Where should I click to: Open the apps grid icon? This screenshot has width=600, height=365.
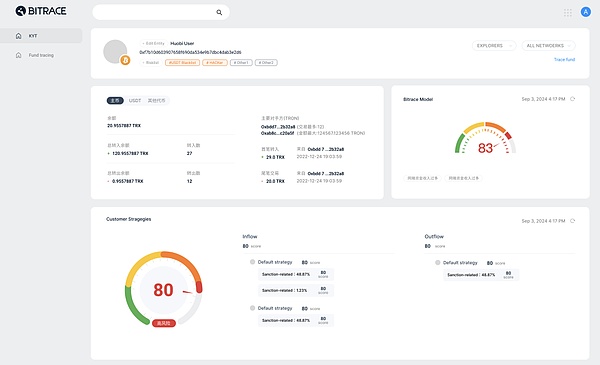pyautogui.click(x=568, y=13)
